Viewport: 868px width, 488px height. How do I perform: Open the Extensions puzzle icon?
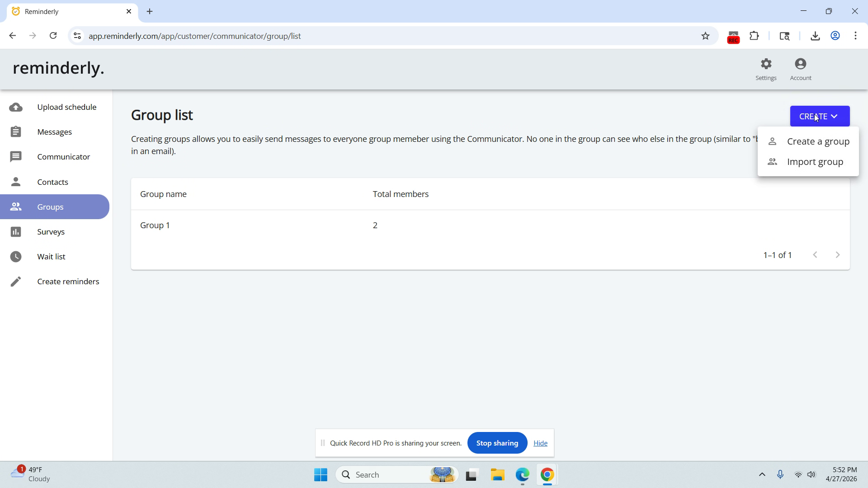(x=754, y=36)
